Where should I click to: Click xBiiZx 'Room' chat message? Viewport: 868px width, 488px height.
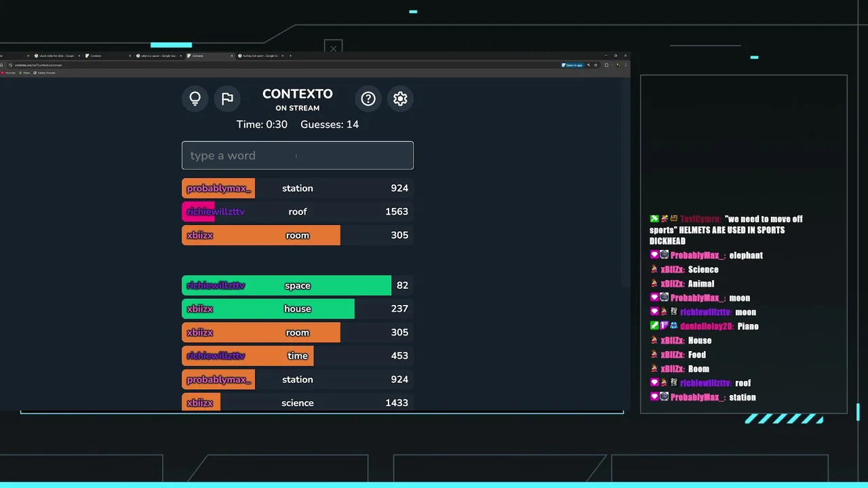click(679, 369)
